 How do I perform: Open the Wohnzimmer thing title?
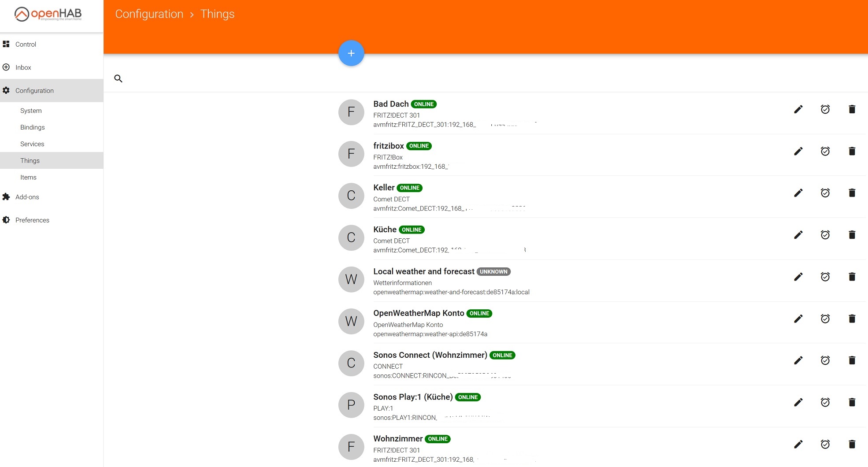point(398,439)
